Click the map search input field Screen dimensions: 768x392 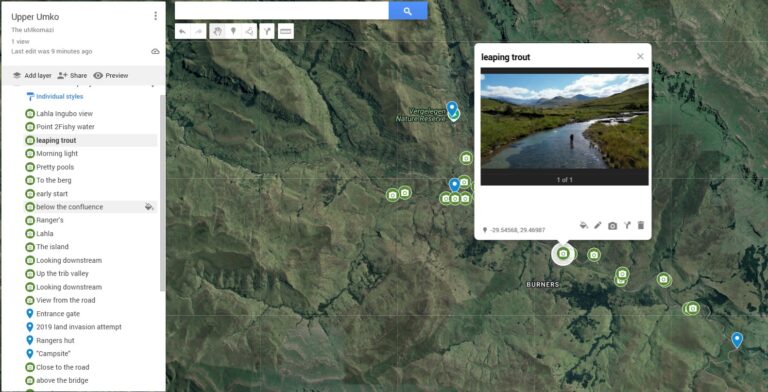[282, 11]
